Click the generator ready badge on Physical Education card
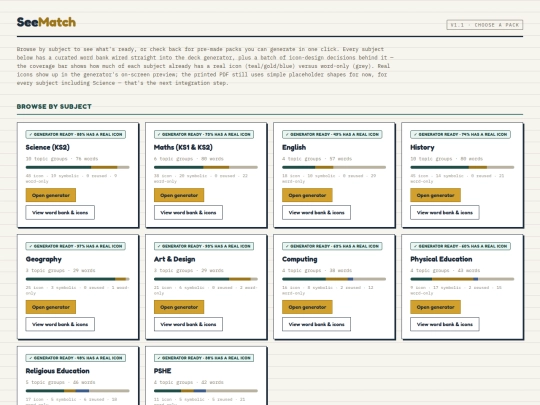This screenshot has height=405, width=540. click(460, 246)
